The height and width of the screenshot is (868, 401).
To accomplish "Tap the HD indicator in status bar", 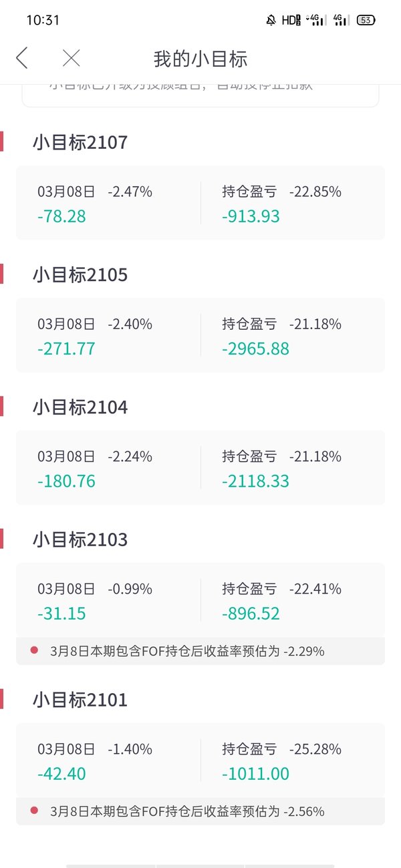I will (291, 20).
